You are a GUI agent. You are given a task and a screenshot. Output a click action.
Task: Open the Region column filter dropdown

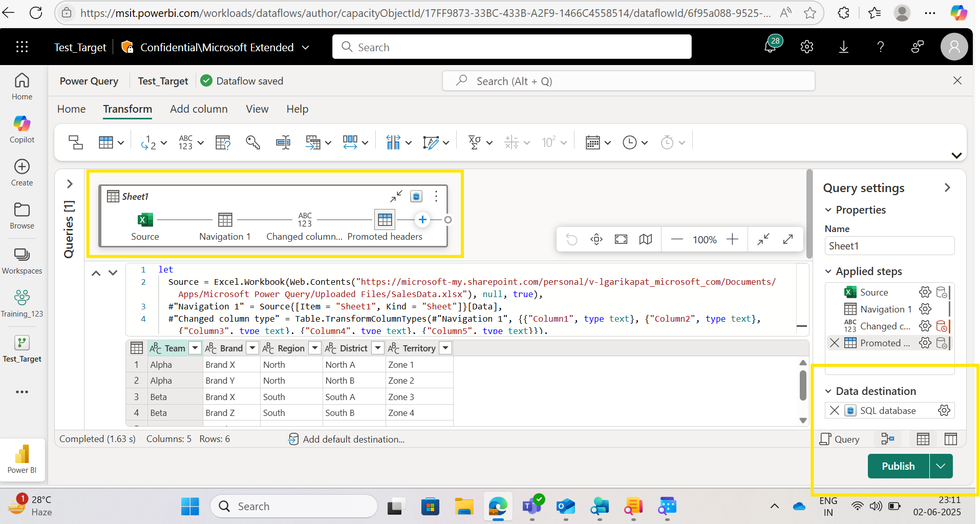pos(315,348)
